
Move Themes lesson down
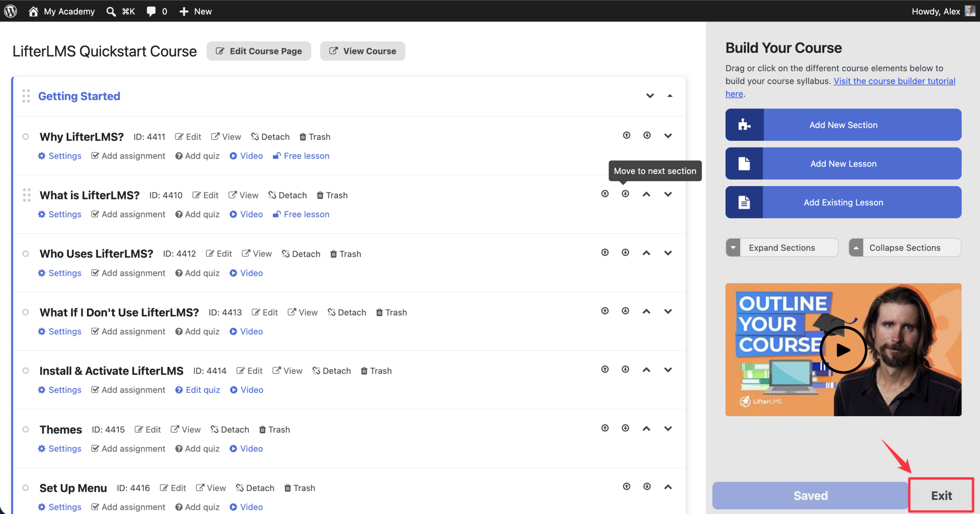click(668, 428)
